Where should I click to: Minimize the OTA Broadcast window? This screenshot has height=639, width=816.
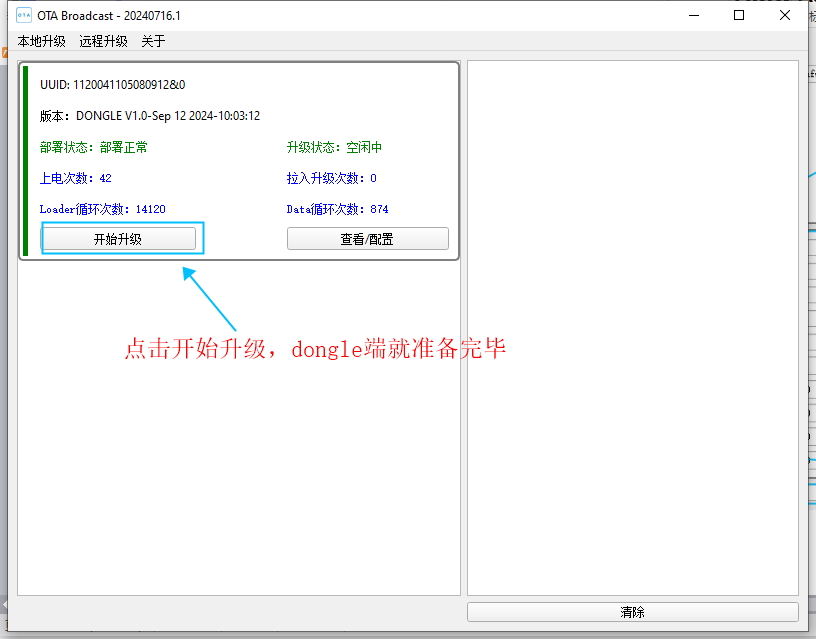pos(694,16)
